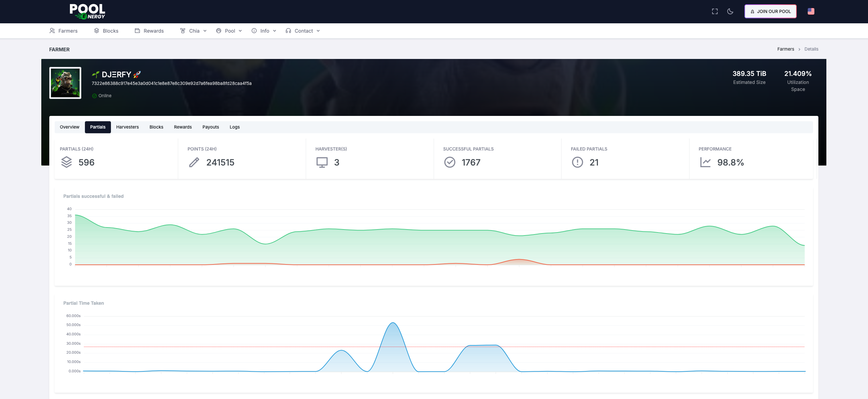Image resolution: width=868 pixels, height=399 pixels.
Task: Click the Farmers breadcrumb link
Action: pyautogui.click(x=785, y=49)
